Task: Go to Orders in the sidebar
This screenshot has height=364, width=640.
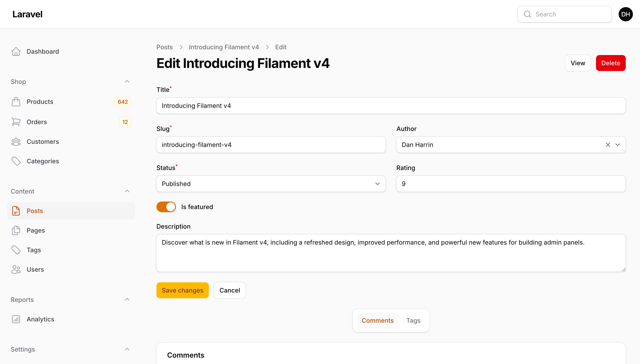Action: point(71,122)
